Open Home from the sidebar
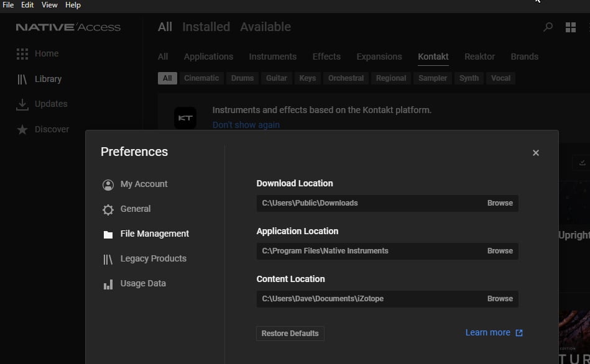This screenshot has height=364, width=590. coord(46,53)
